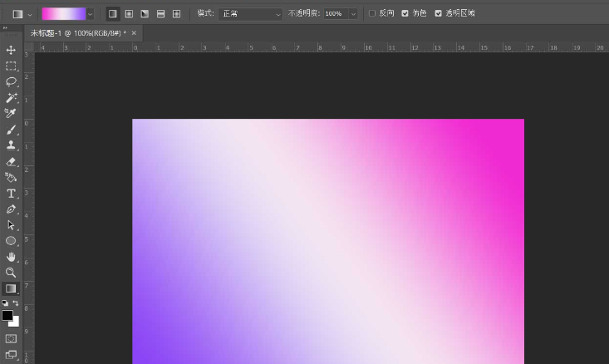This screenshot has height=364, width=609.
Task: Select the Rectangular Marquee tool
Action: [11, 66]
